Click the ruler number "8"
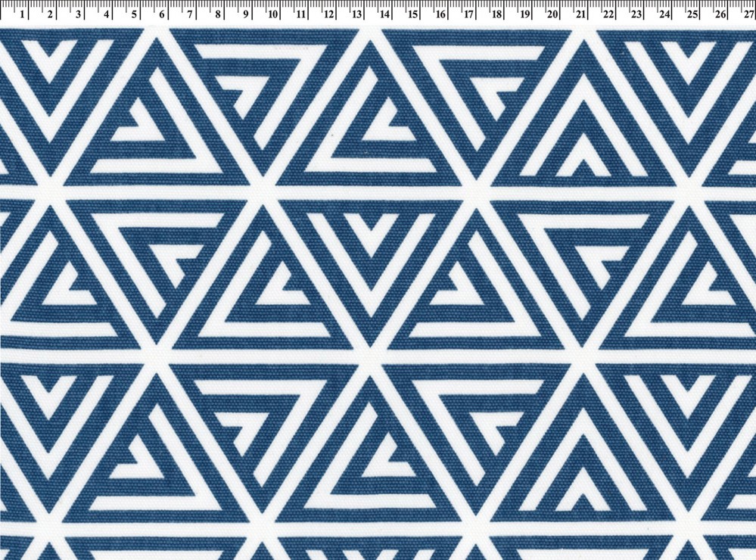The height and width of the screenshot is (560, 756). click(x=218, y=14)
